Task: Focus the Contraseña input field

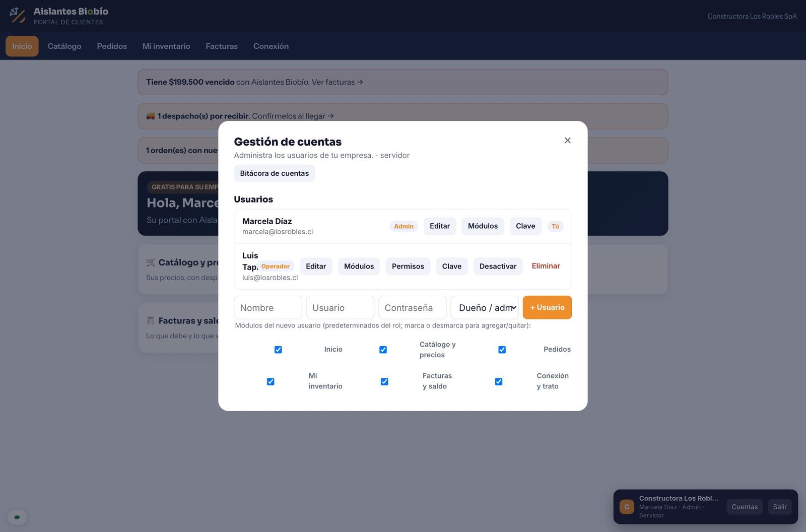Action: pos(413,307)
